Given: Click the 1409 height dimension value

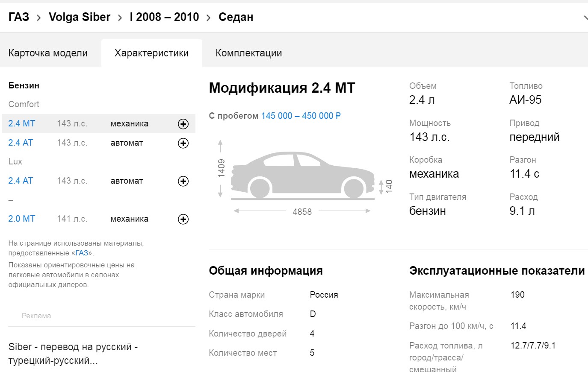Looking at the screenshot, I should tap(221, 168).
